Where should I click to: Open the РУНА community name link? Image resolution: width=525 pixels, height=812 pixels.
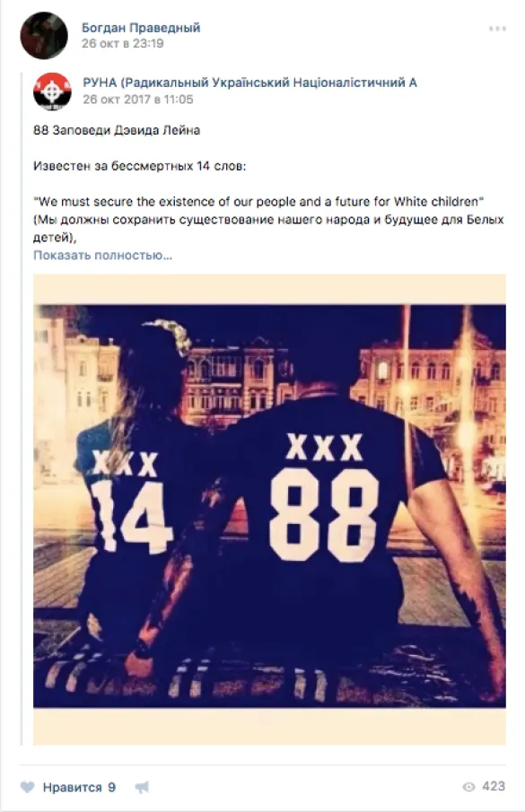(249, 83)
